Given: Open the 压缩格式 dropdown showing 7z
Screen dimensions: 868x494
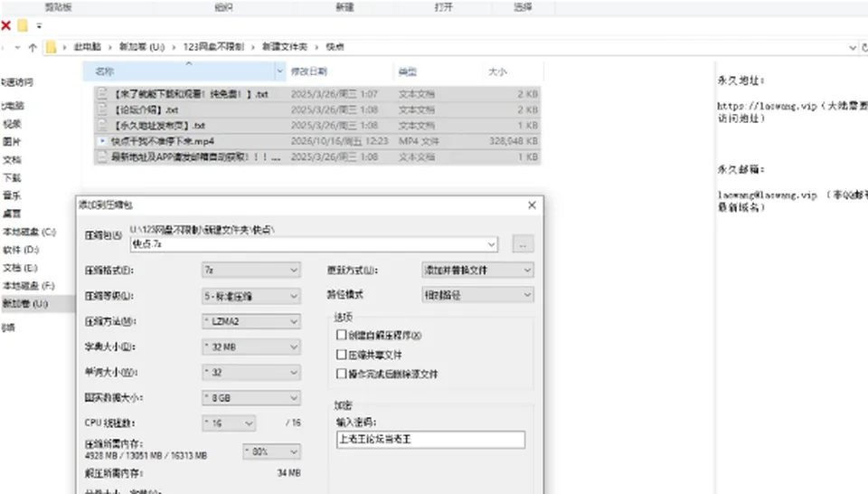Looking at the screenshot, I should point(251,270).
